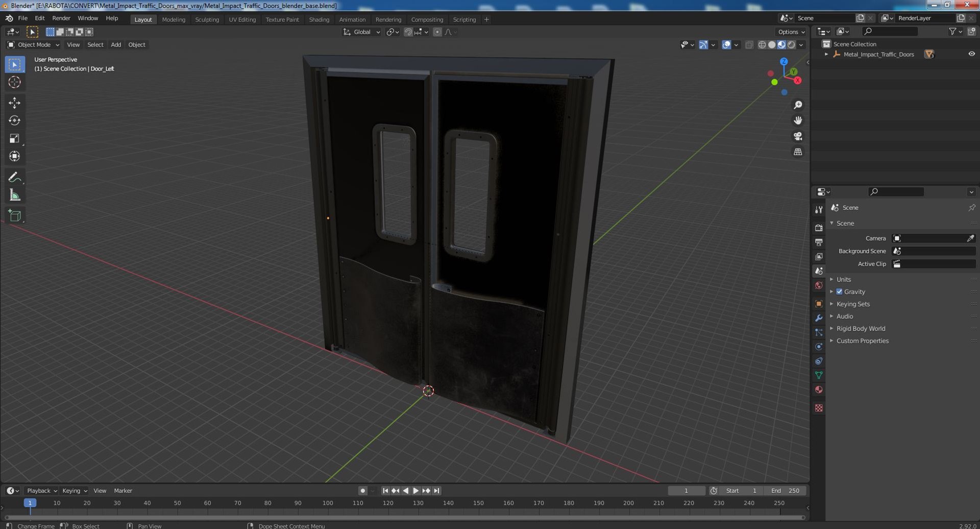The width and height of the screenshot is (980, 529).
Task: Open Tool properties tab
Action: pos(819,209)
